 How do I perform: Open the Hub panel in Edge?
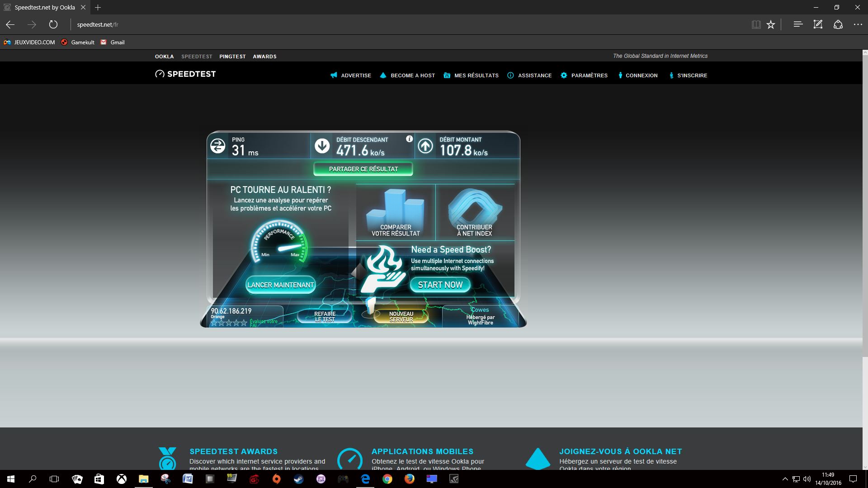tap(797, 24)
